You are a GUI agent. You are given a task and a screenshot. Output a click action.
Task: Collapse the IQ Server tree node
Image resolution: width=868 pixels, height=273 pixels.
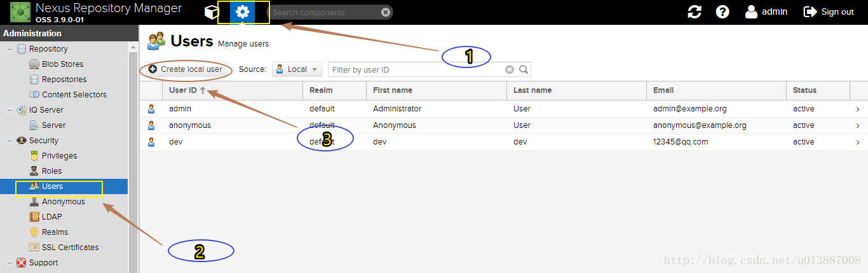coord(9,110)
